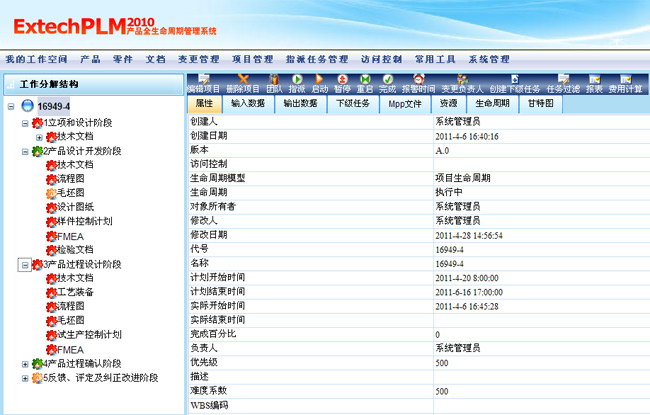Expand the 4产品过程确认阶段 tree node

[25, 364]
